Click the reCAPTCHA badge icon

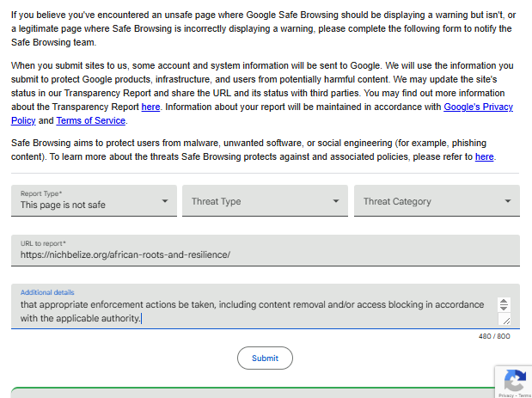coord(515,380)
